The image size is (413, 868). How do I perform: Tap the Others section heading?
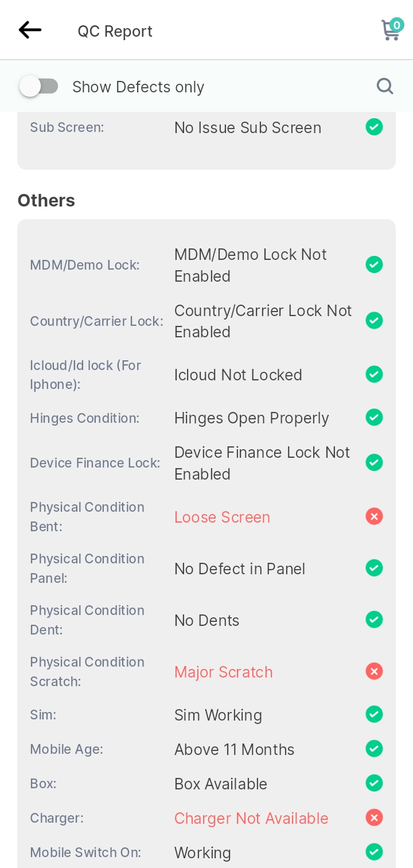click(x=46, y=200)
